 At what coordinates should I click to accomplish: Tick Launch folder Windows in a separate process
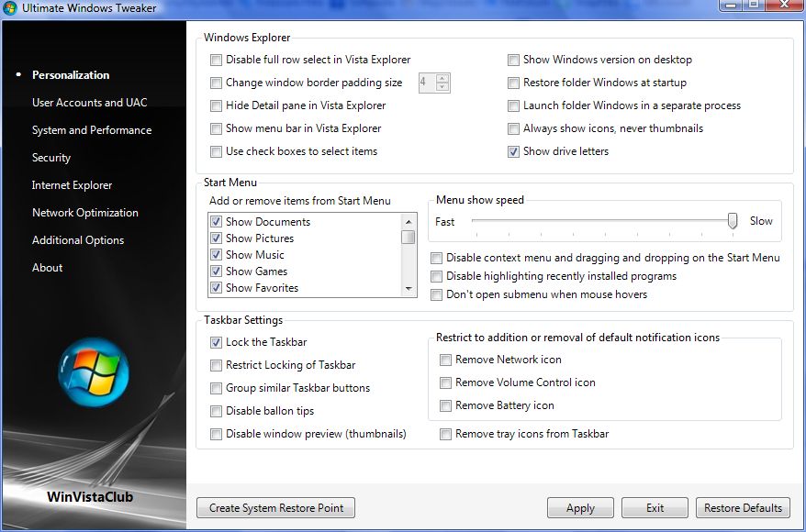(x=513, y=105)
